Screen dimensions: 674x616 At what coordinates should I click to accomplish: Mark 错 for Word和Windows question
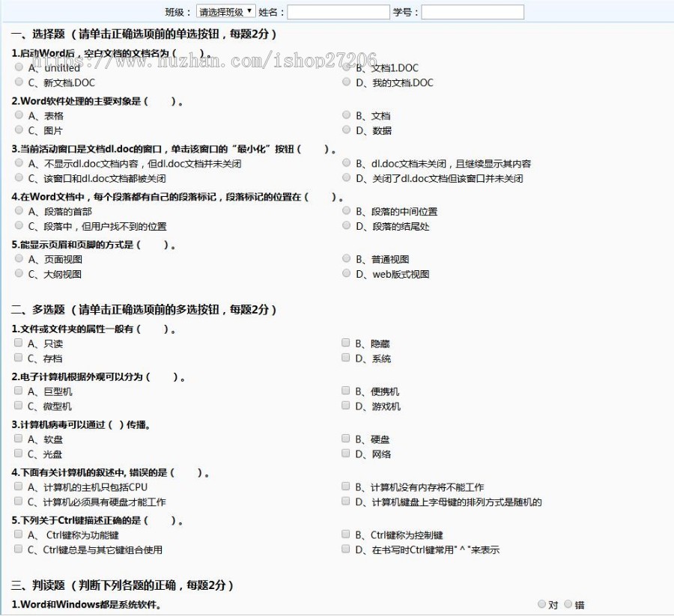click(x=568, y=604)
